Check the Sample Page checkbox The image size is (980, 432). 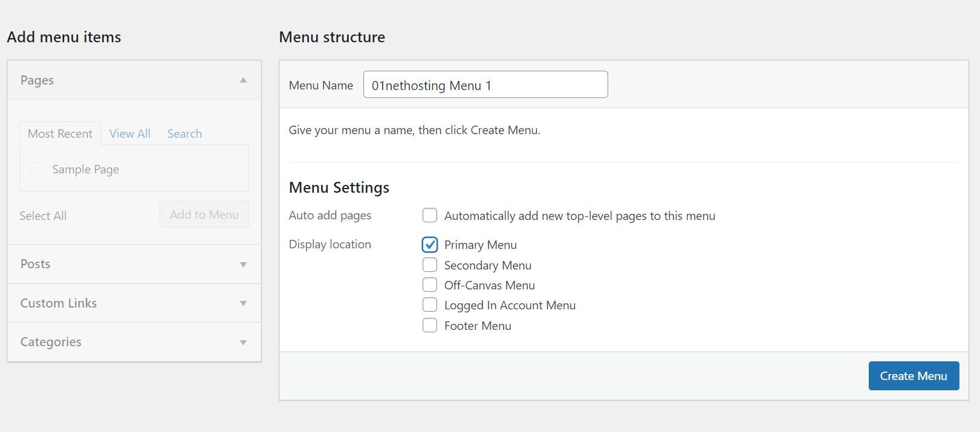click(x=37, y=169)
